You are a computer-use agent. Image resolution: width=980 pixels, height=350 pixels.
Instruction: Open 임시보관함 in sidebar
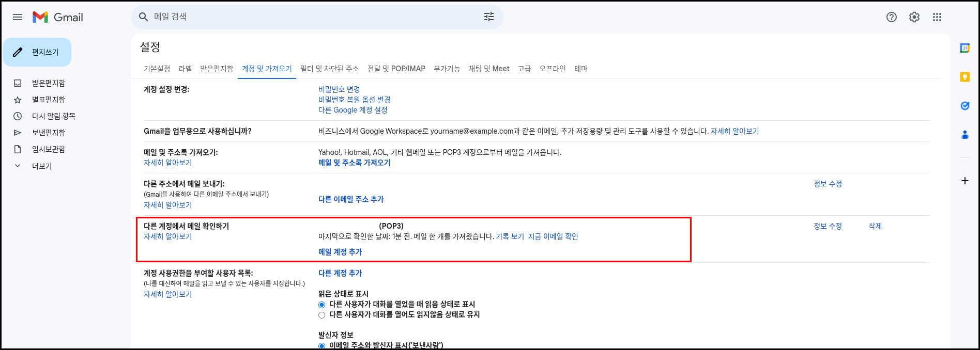point(49,149)
